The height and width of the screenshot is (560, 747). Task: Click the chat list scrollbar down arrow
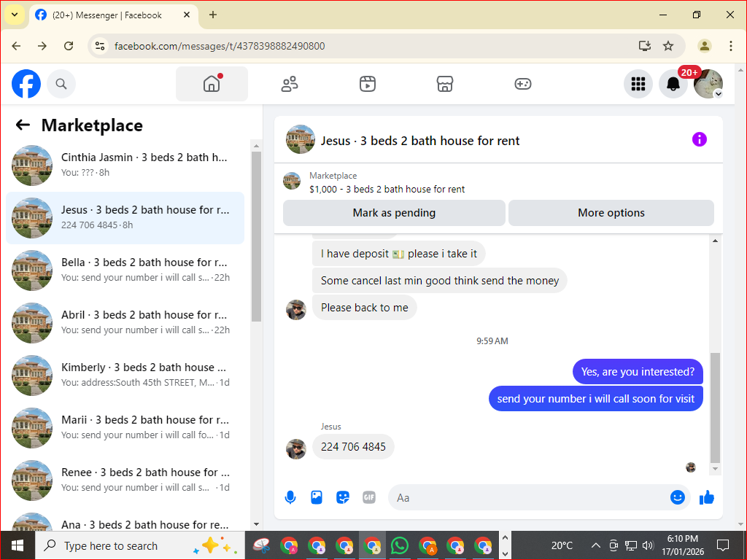click(256, 524)
